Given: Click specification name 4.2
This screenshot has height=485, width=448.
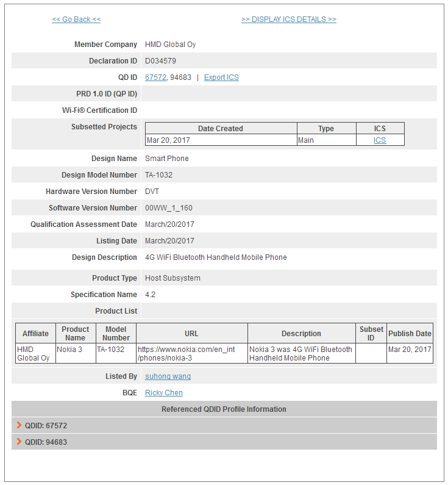Looking at the screenshot, I should (150, 295).
